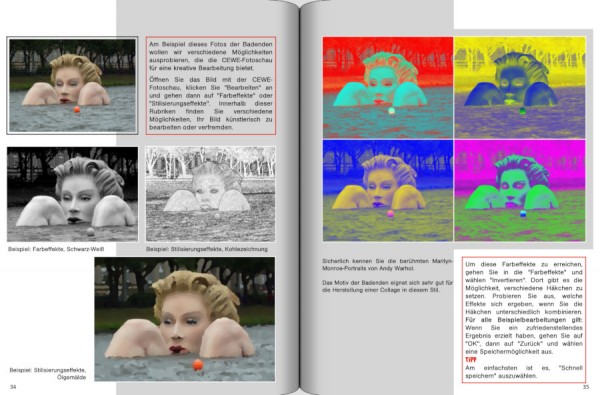Click caption "Beispiel: Stilisierungseffekte, Ölgemälde"

click(x=48, y=374)
